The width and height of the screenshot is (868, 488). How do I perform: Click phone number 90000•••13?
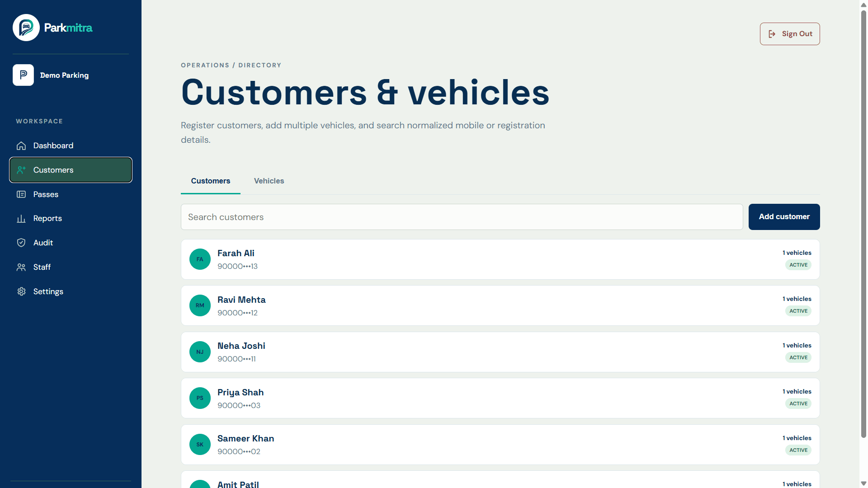(x=237, y=267)
